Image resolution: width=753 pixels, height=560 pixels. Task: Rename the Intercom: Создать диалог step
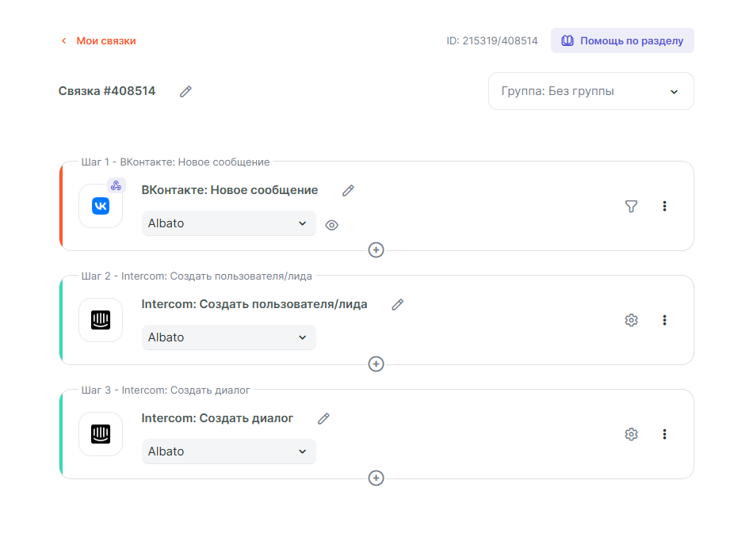[x=323, y=419]
